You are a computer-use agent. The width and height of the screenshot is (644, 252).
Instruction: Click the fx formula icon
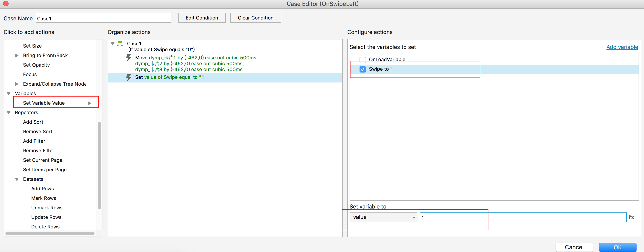click(632, 217)
